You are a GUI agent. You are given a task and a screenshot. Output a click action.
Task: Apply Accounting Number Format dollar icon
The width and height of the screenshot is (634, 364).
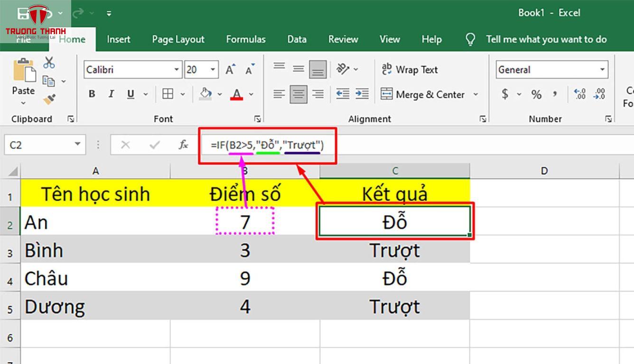[505, 94]
